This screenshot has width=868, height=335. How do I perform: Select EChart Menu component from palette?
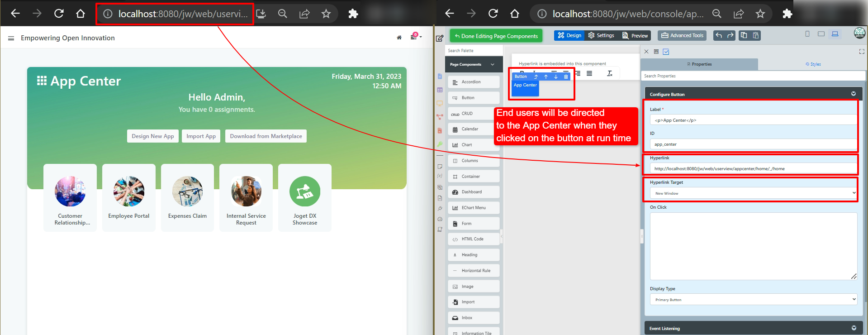pos(474,208)
